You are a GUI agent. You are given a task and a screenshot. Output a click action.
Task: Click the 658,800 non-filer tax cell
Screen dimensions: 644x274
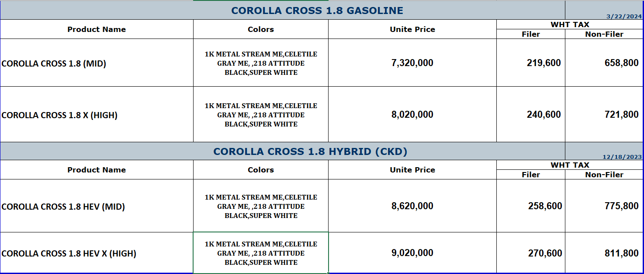pos(621,63)
